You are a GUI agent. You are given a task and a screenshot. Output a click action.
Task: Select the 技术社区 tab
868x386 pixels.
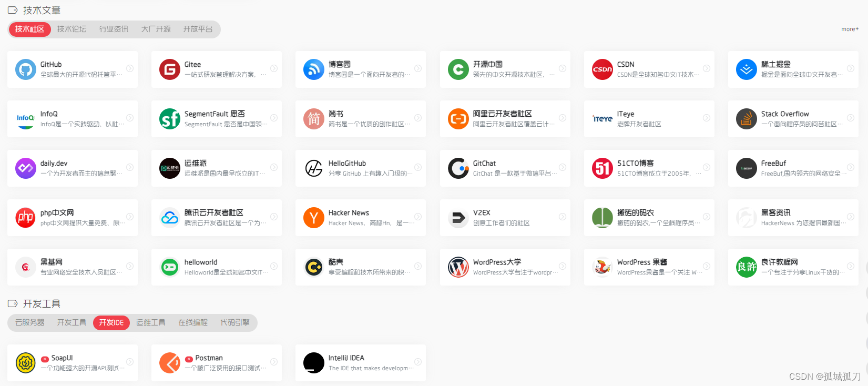(x=29, y=29)
